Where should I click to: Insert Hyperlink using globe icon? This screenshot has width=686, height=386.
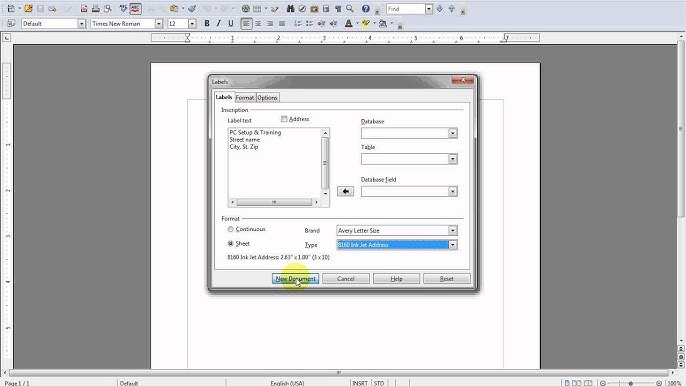coord(245,8)
